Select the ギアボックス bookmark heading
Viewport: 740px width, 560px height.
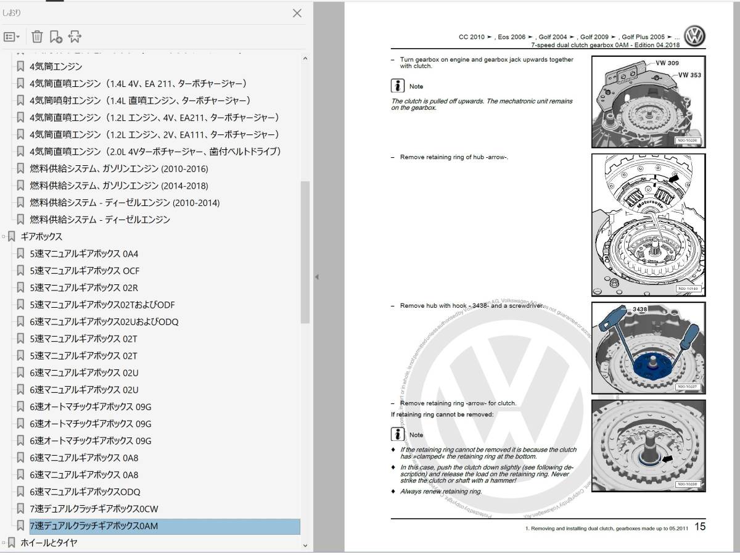(41, 237)
